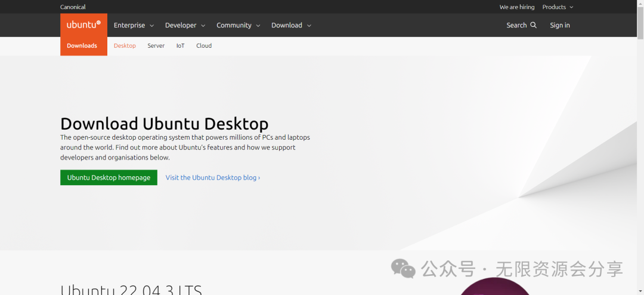Click the Ubuntu logo
The image size is (644, 295).
click(x=84, y=25)
